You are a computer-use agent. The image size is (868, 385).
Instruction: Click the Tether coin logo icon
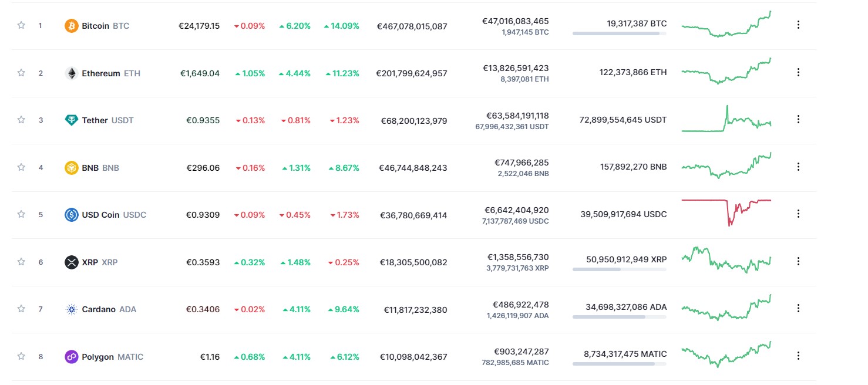pyautogui.click(x=71, y=120)
